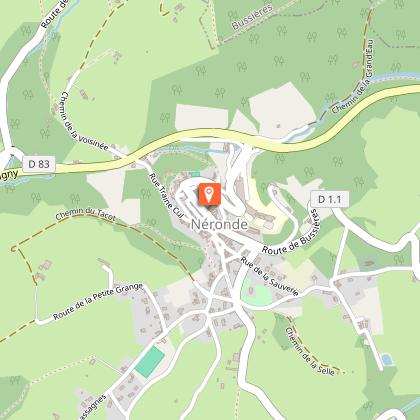420x420 pixels.
Task: Select the Route de Bussières label
Action: click(291, 233)
